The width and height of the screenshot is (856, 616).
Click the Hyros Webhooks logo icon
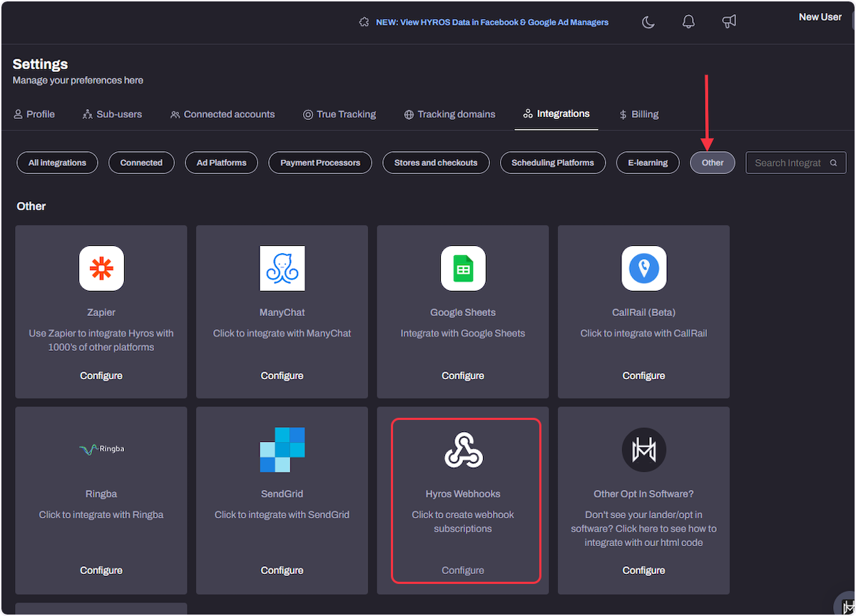pyautogui.click(x=463, y=449)
